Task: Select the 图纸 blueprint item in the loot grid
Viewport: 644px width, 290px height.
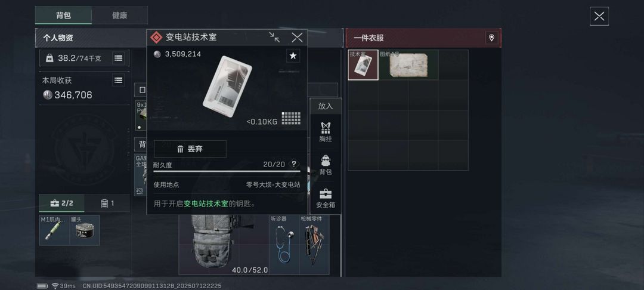Action: pyautogui.click(x=408, y=65)
